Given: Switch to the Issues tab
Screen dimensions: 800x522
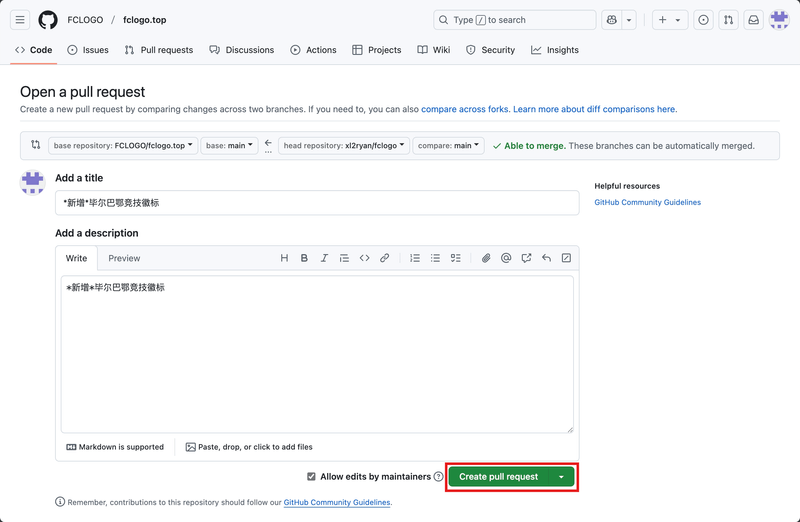Looking at the screenshot, I should pyautogui.click(x=88, y=50).
